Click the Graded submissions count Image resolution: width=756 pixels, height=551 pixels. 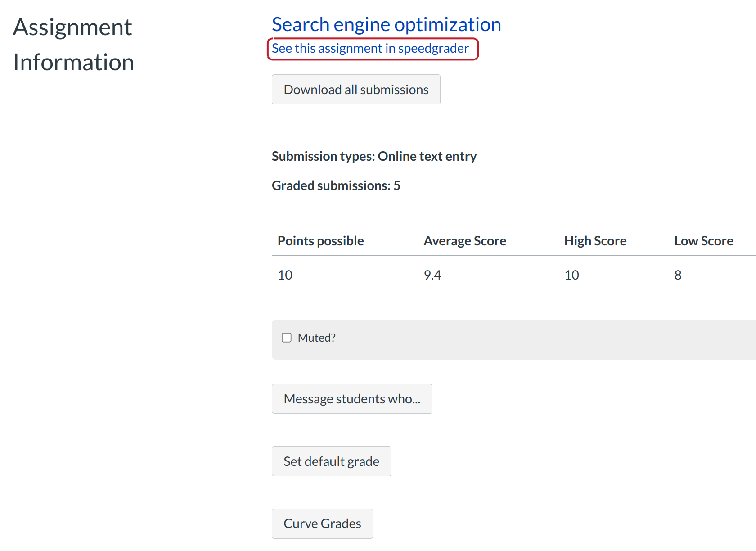point(336,185)
